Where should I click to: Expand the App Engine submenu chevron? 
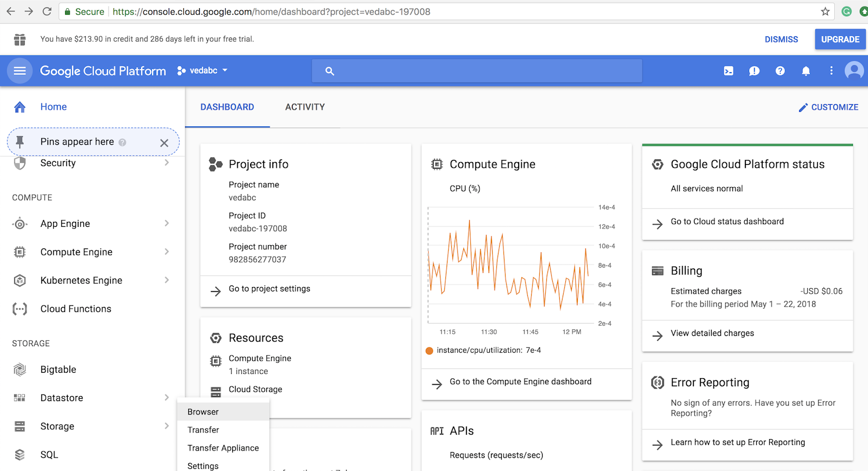[167, 223]
